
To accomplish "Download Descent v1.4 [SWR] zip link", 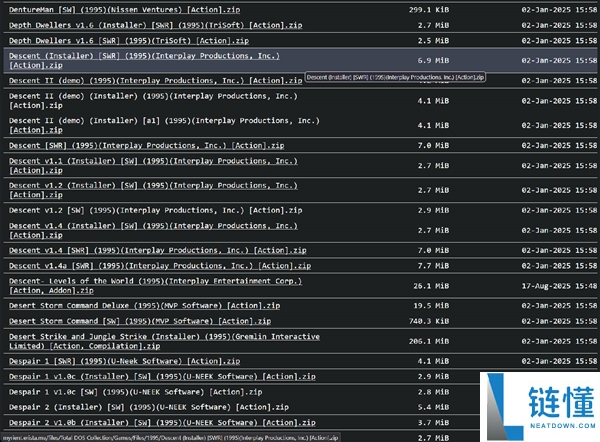I will (158, 250).
